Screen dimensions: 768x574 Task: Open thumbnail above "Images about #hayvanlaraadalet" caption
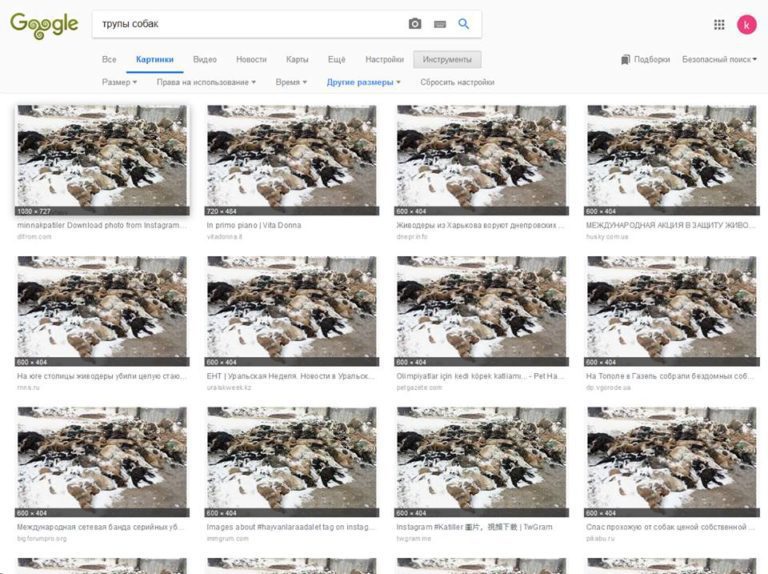pyautogui.click(x=291, y=462)
